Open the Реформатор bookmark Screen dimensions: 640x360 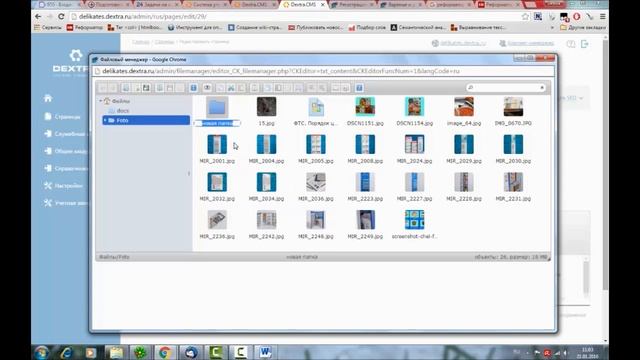85,28
